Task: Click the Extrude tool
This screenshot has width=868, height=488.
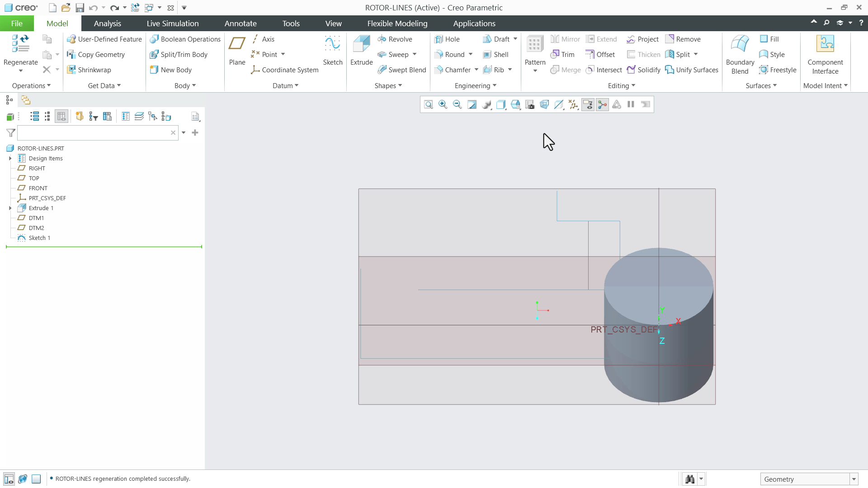Action: click(361, 51)
